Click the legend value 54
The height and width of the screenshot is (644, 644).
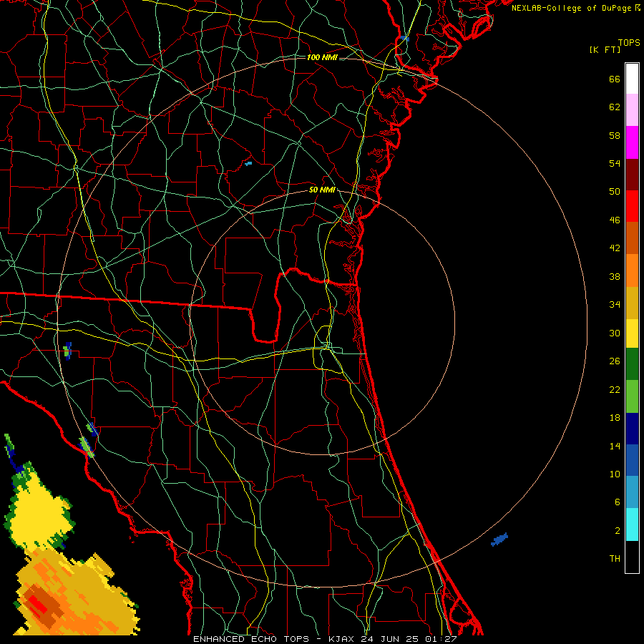pyautogui.click(x=615, y=163)
